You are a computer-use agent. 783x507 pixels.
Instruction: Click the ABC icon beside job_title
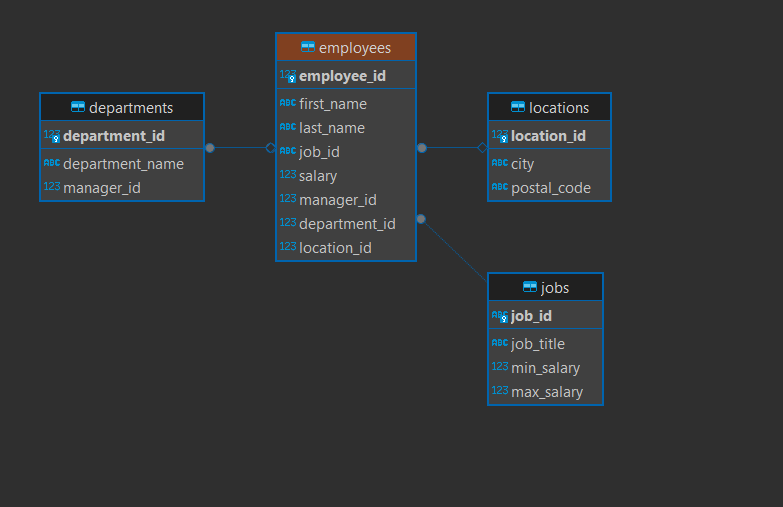tap(500, 342)
